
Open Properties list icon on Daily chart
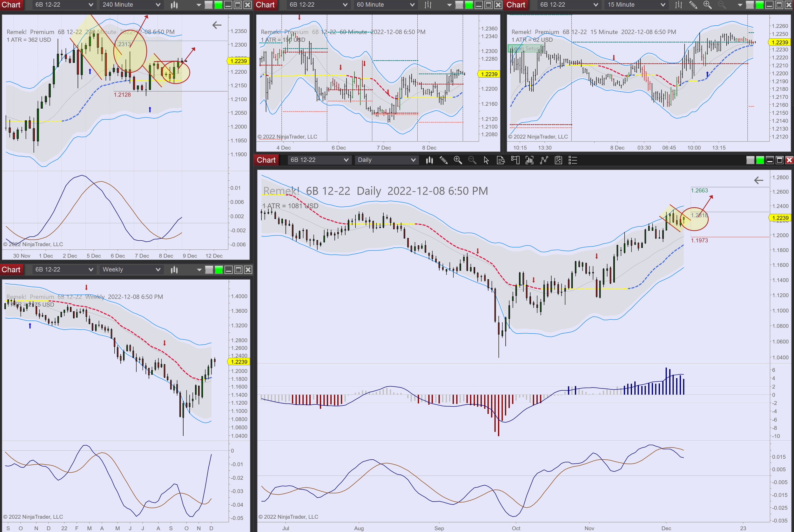tap(573, 160)
